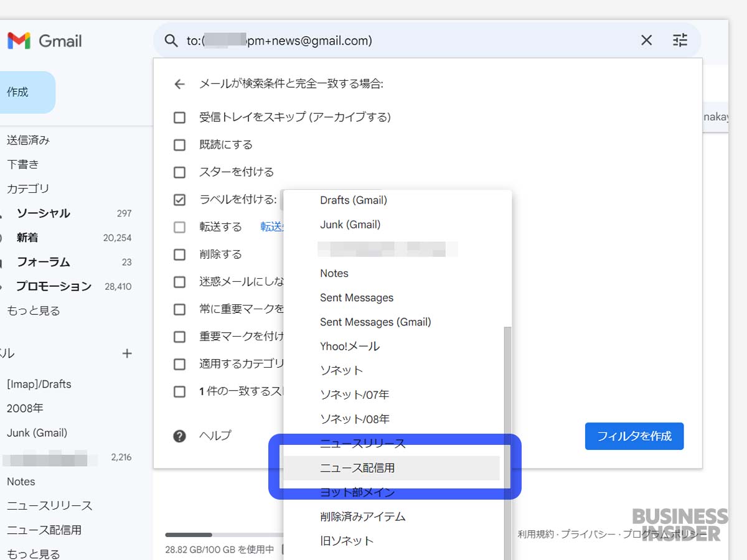The height and width of the screenshot is (560, 747).
Task: Open the 転送先 link
Action: pos(271,226)
